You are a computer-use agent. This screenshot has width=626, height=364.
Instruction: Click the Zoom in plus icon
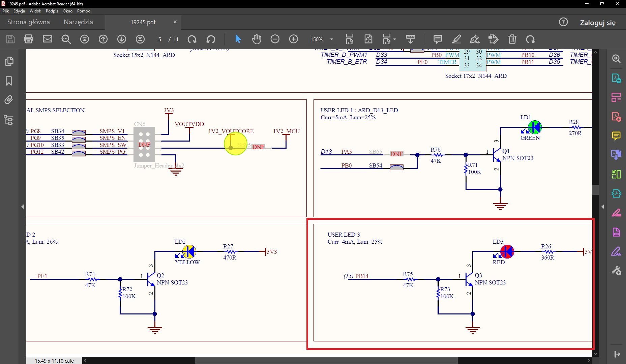point(294,39)
